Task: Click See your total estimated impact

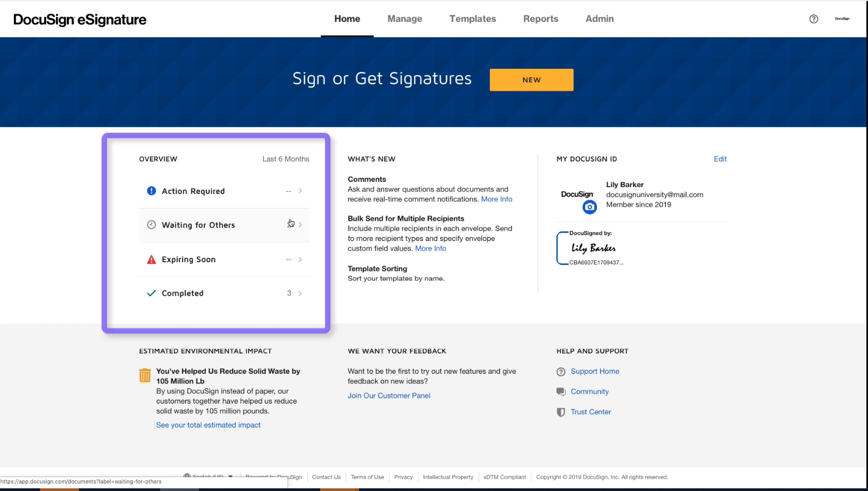Action: [209, 425]
